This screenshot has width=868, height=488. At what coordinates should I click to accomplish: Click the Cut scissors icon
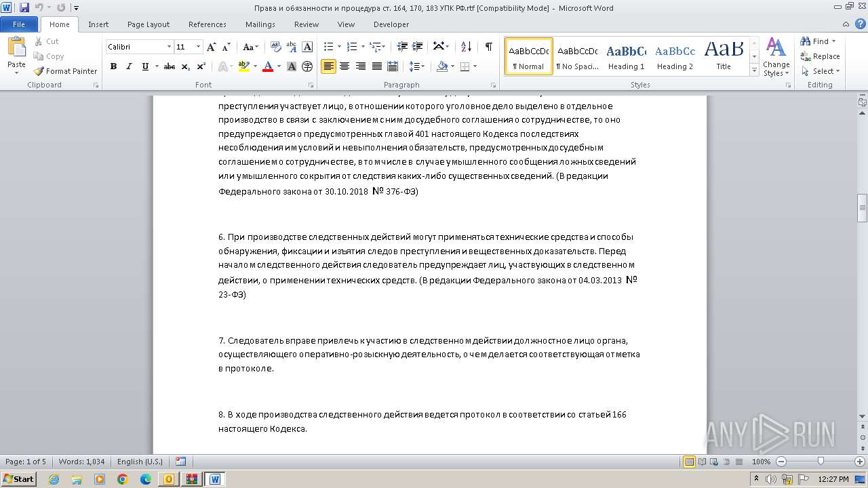(38, 41)
